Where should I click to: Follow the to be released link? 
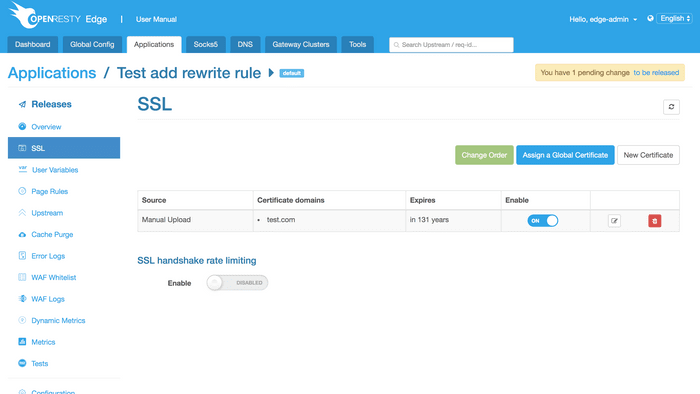pos(656,72)
